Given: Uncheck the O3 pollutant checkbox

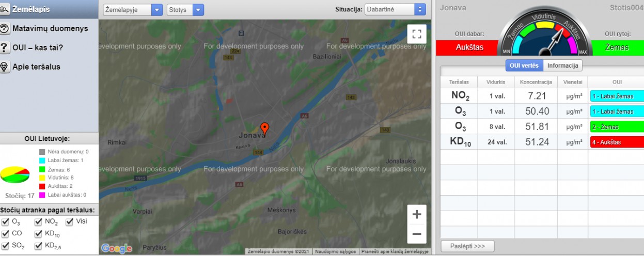Looking at the screenshot, I should (x=6, y=222).
